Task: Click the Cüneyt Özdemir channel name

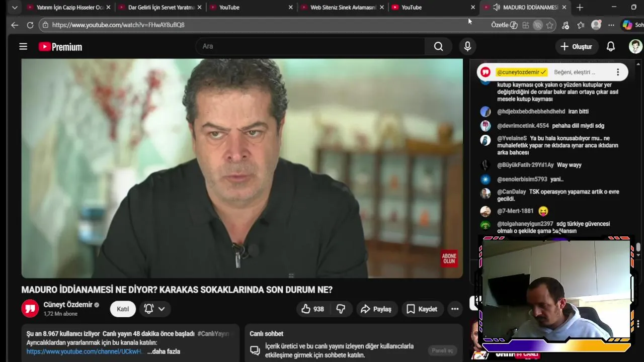Action: [x=68, y=304]
